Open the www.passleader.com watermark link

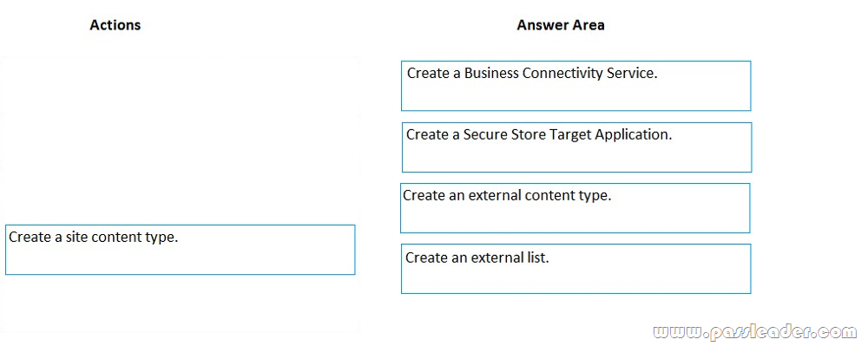(754, 331)
